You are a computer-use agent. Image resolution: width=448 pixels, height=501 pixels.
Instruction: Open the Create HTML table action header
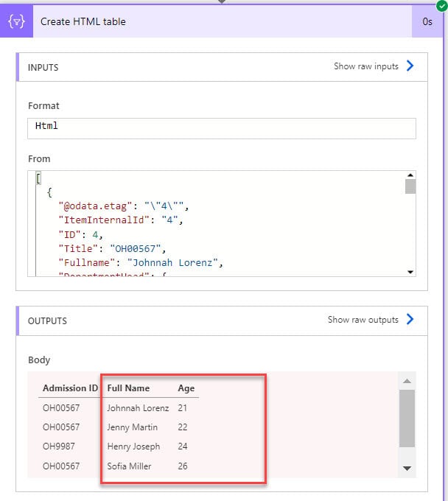pyautogui.click(x=222, y=21)
